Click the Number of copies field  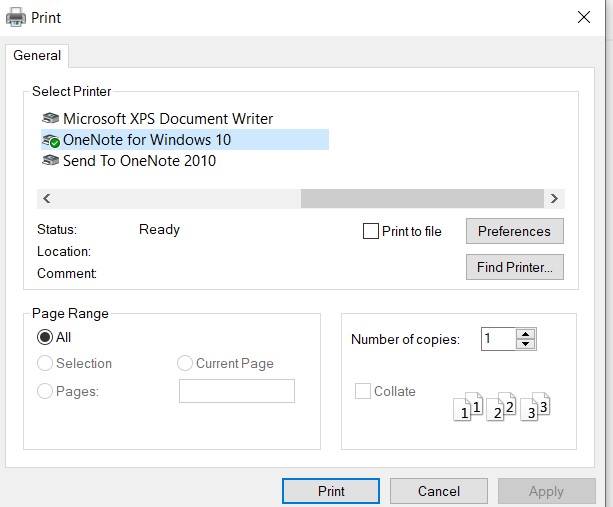pyautogui.click(x=497, y=339)
